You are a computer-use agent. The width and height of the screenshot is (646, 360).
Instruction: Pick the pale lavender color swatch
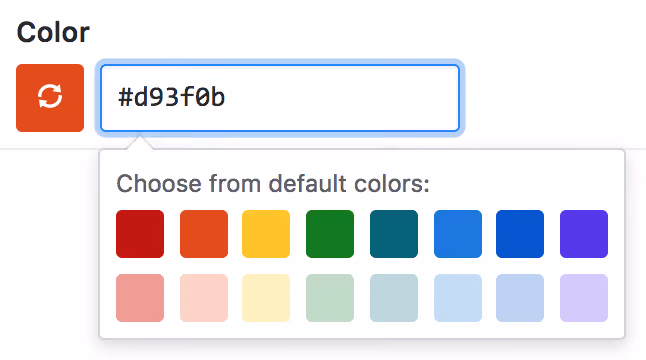584,298
